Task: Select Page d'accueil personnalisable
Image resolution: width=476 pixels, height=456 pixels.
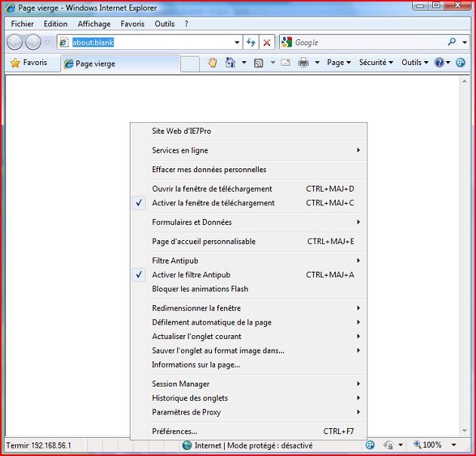Action: tap(249, 242)
